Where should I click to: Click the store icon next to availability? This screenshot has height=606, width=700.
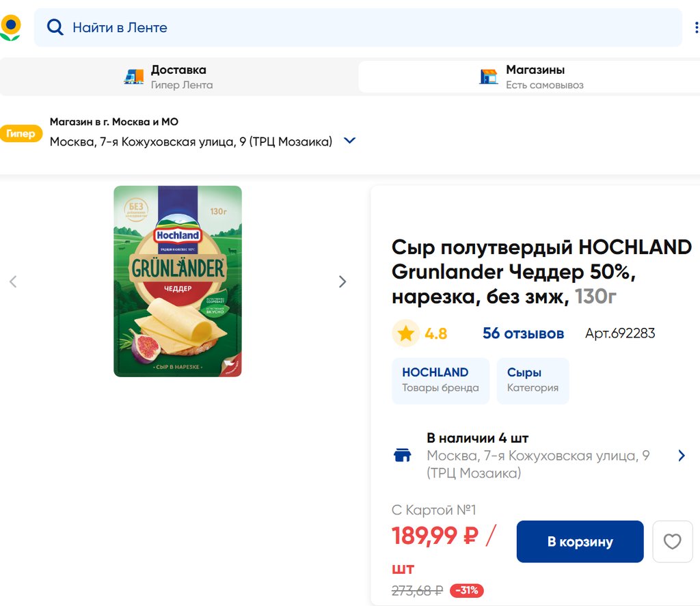[403, 456]
